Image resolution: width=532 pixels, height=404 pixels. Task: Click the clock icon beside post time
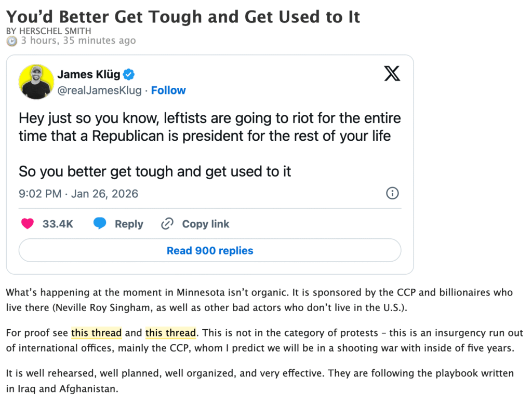[x=11, y=41]
